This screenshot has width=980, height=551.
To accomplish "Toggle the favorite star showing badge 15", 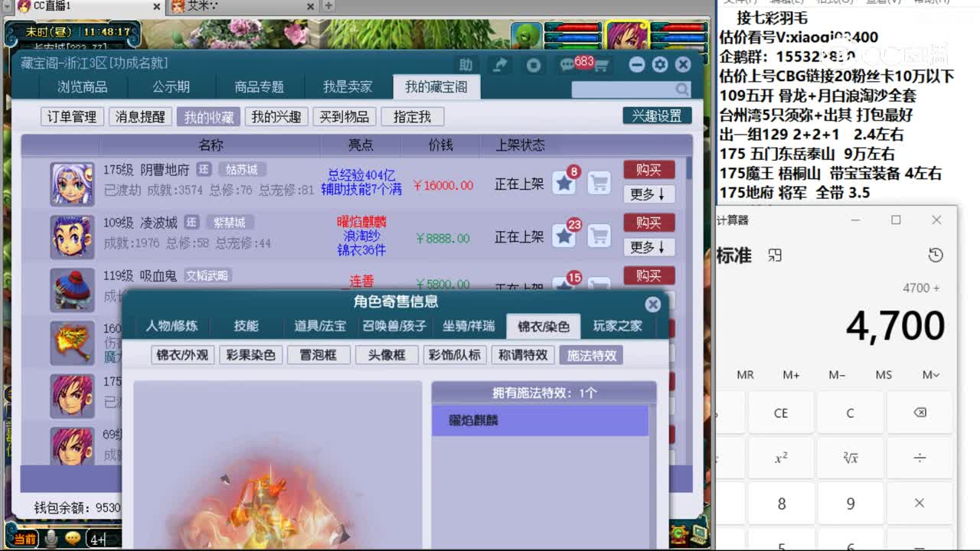I will click(563, 285).
